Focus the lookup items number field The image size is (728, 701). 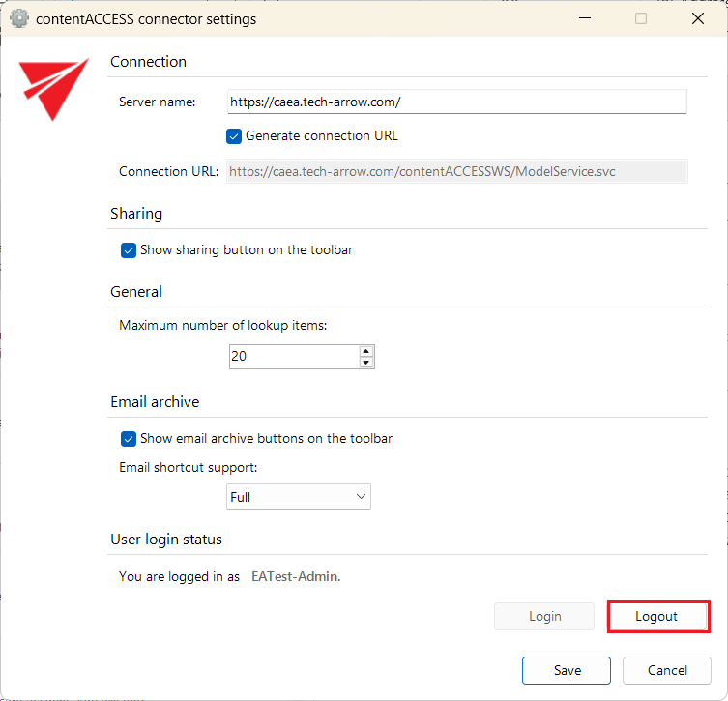pyautogui.click(x=293, y=357)
